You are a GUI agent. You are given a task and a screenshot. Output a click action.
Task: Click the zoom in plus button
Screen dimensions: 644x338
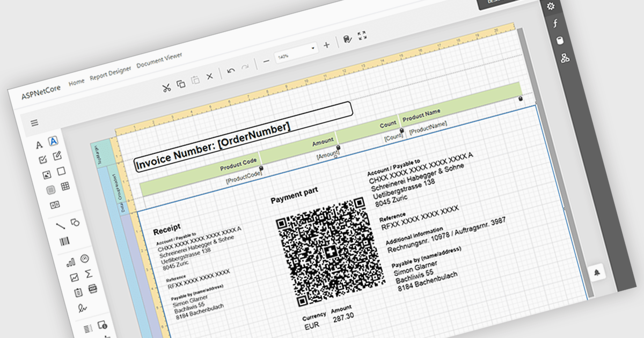pyautogui.click(x=327, y=45)
